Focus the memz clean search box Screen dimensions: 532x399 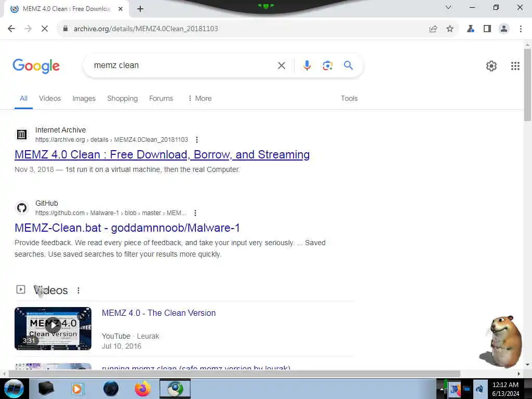click(183, 65)
